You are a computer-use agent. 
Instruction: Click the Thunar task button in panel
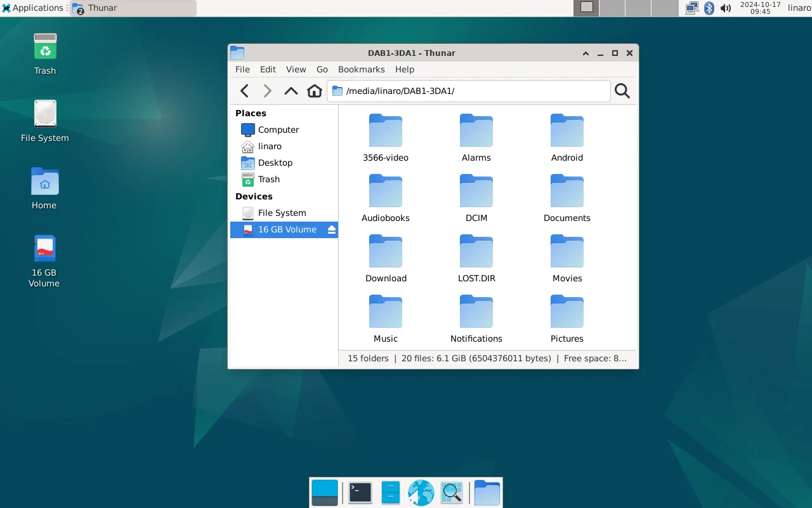tap(133, 8)
